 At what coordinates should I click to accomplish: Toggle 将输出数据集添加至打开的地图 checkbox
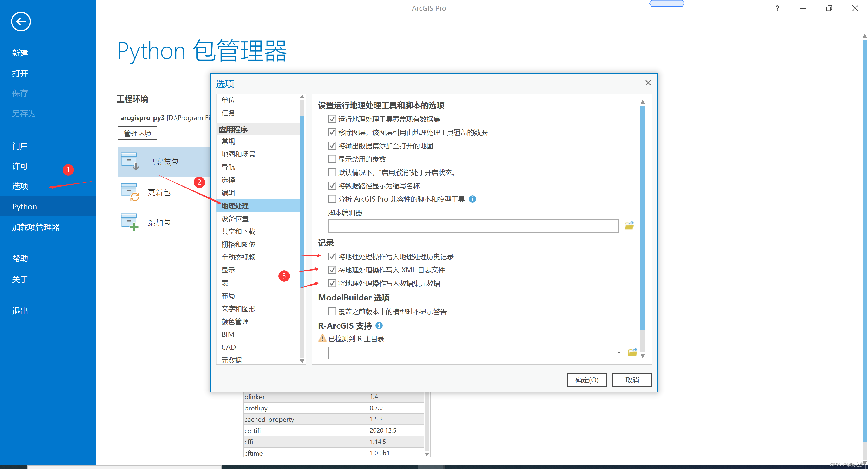point(332,145)
